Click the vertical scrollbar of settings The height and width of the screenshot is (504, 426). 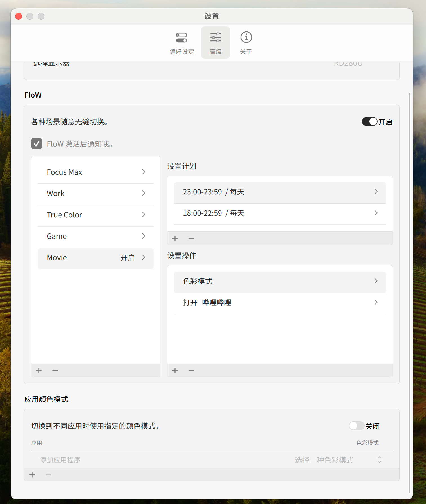pos(410,292)
